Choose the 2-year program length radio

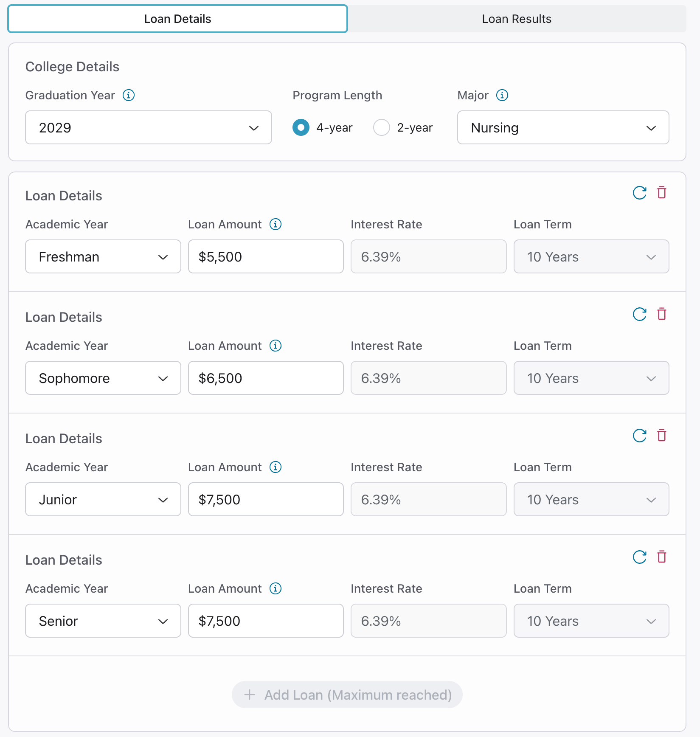point(381,127)
